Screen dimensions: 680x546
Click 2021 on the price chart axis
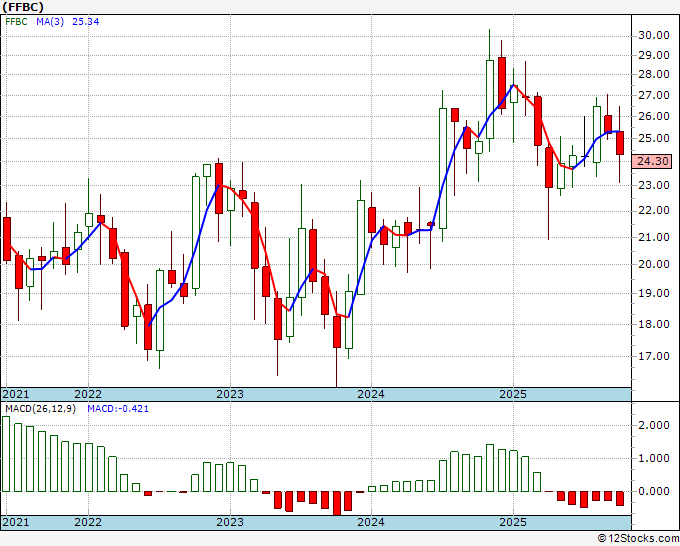16,394
